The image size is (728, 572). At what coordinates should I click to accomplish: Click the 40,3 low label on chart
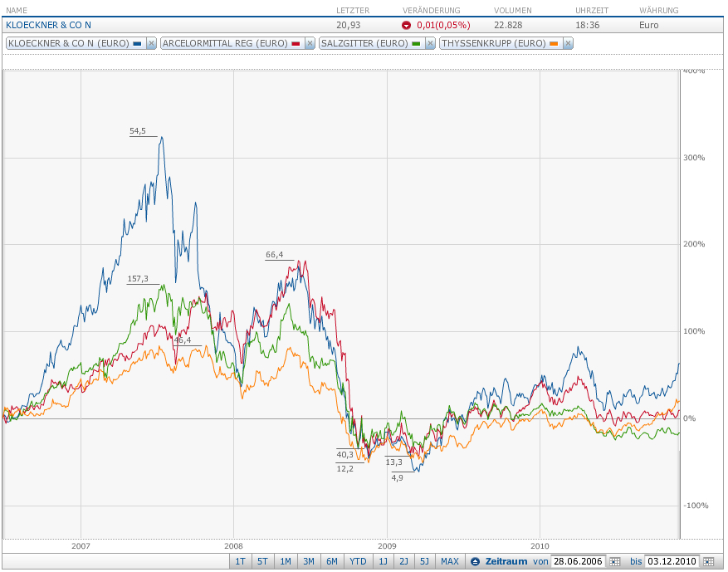coord(345,455)
